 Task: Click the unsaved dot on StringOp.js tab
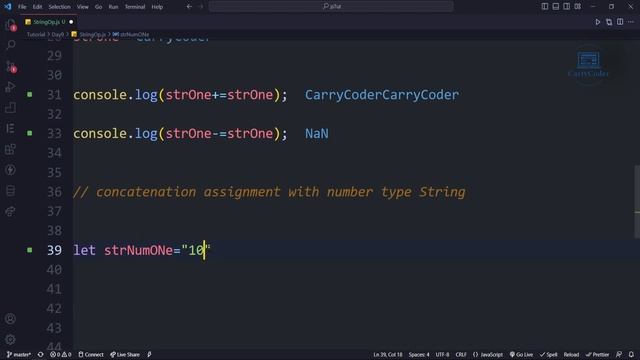click(x=71, y=22)
